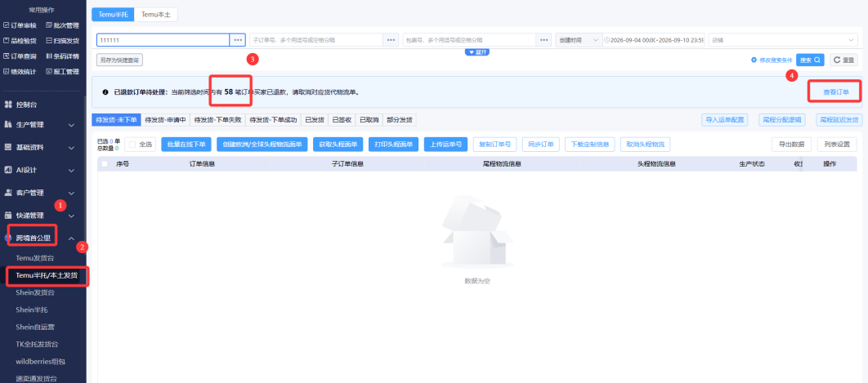Select the 已取消 status tab

point(369,119)
